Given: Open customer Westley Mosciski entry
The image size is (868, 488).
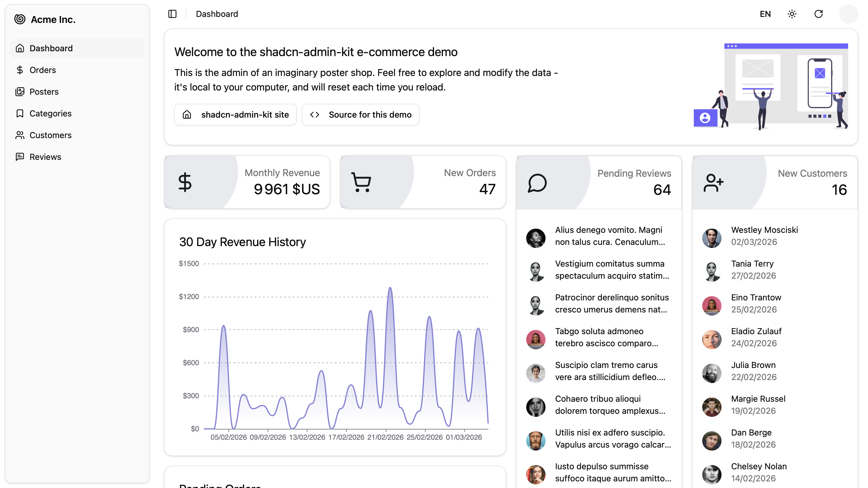Looking at the screenshot, I should (x=764, y=236).
